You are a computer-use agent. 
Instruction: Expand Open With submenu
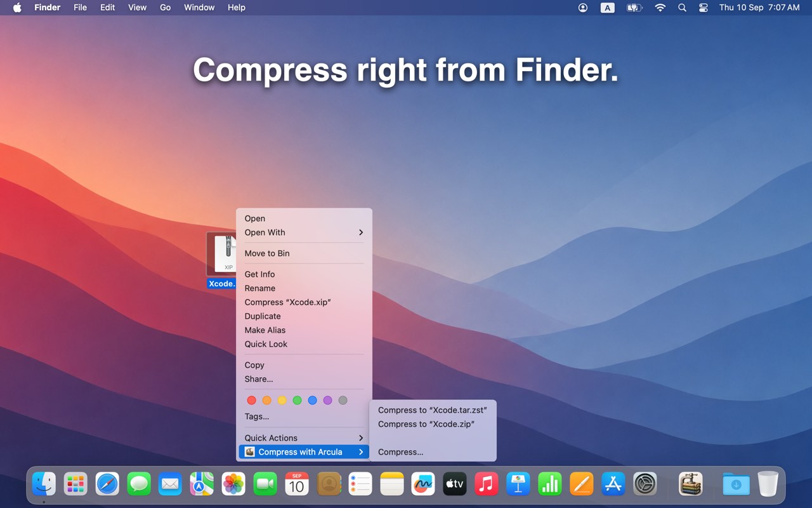tap(304, 232)
